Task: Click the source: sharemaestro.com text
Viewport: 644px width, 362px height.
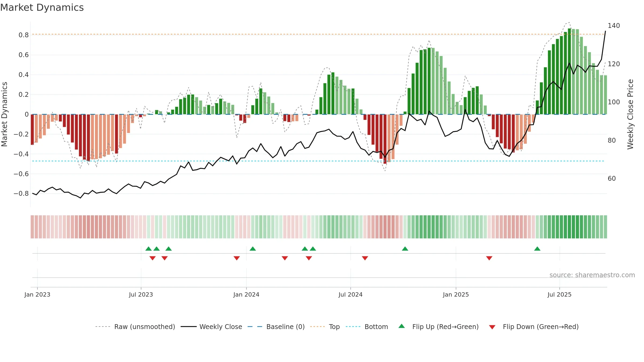Action: pos(592,275)
